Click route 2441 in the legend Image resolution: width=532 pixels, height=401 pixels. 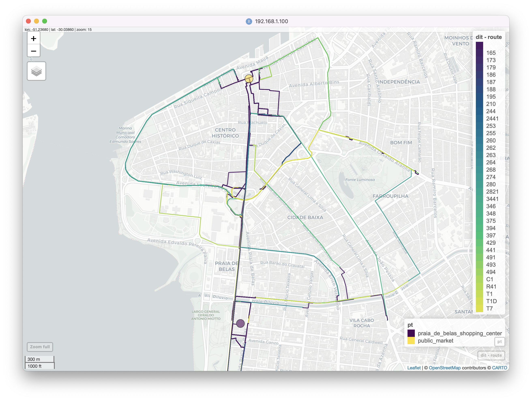492,119
